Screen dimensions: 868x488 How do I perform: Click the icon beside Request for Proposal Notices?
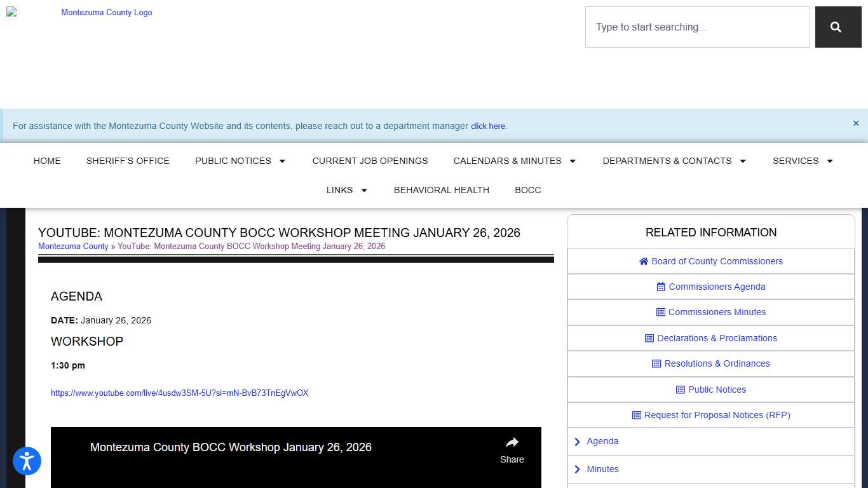tap(636, 415)
